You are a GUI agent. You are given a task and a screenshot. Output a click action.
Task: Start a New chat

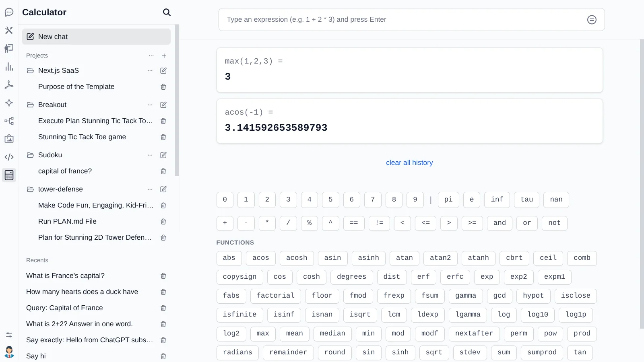[96, 37]
